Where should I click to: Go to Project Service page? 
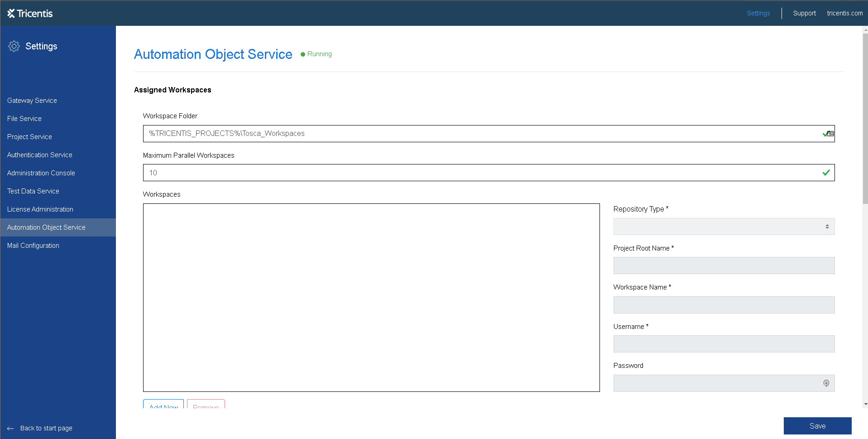point(29,137)
